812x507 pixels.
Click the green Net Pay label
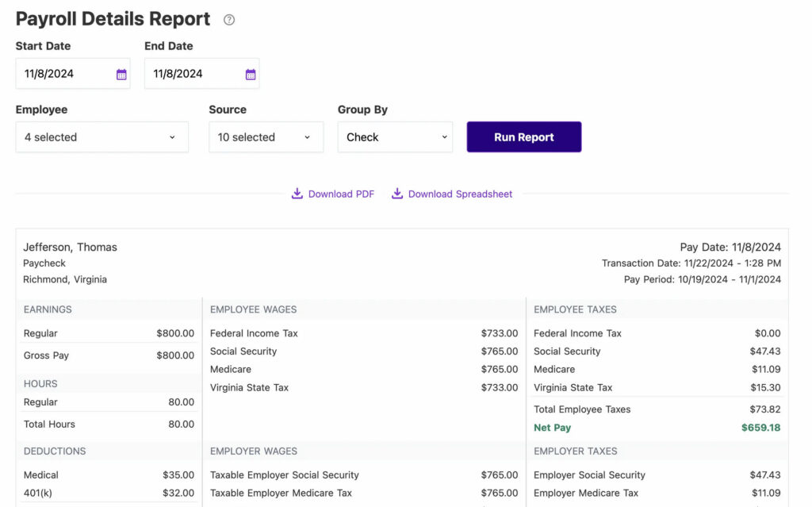[552, 428]
